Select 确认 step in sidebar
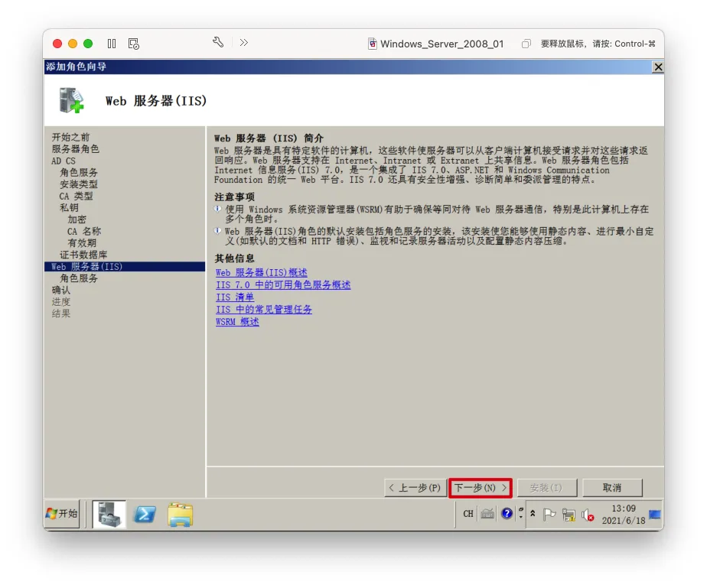707x588 pixels. (61, 290)
